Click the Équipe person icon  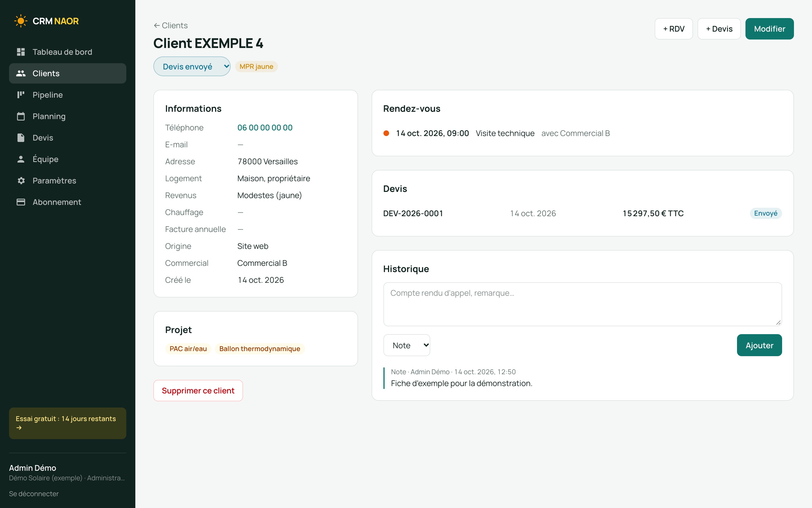pyautogui.click(x=21, y=159)
